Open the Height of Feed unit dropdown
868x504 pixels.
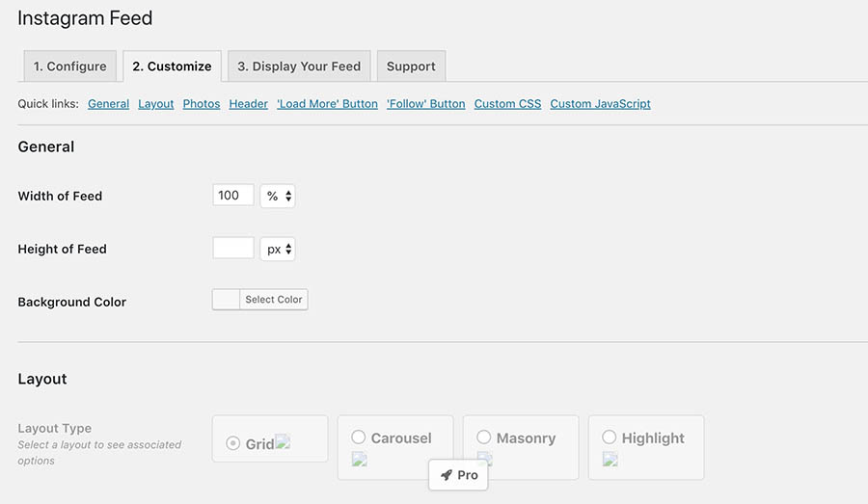click(x=278, y=249)
